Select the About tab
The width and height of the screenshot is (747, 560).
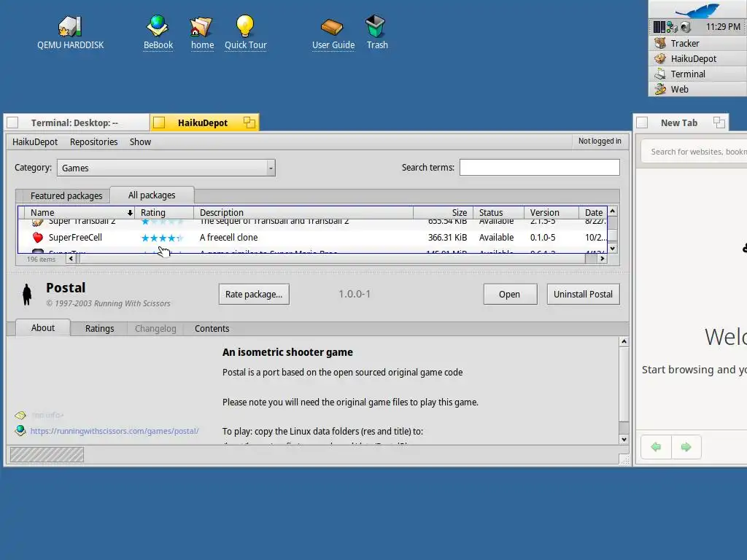(43, 327)
